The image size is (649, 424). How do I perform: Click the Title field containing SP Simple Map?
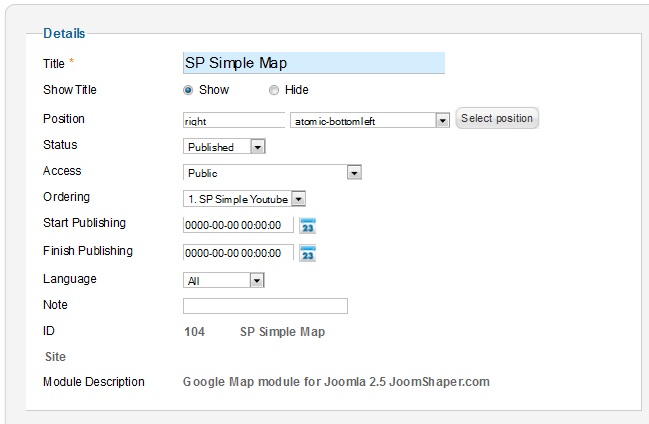(x=313, y=63)
